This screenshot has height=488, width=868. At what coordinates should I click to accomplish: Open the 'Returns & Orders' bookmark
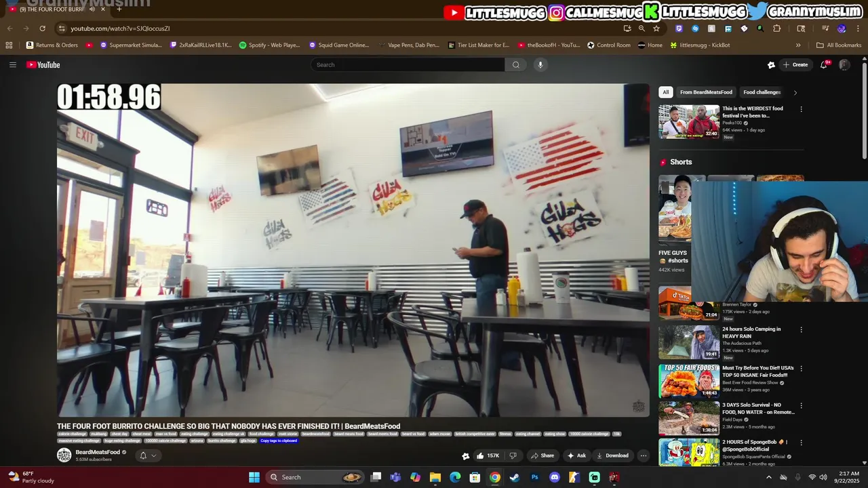tap(52, 45)
